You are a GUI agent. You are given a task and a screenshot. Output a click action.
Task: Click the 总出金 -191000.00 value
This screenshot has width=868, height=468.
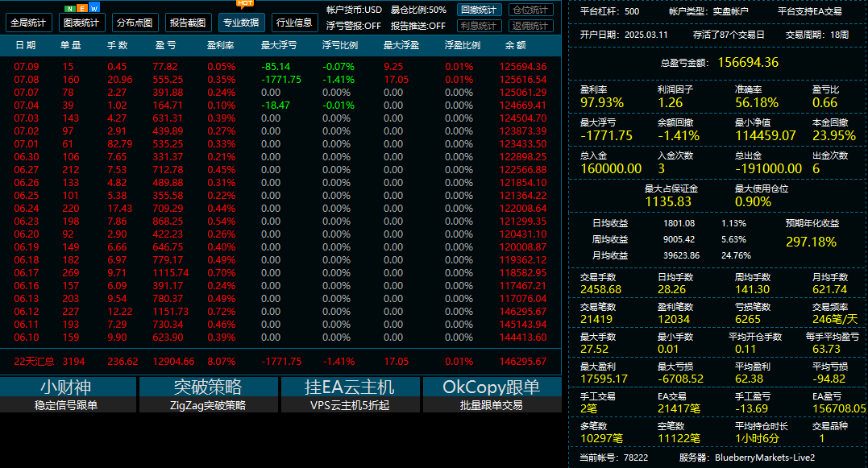coord(768,168)
